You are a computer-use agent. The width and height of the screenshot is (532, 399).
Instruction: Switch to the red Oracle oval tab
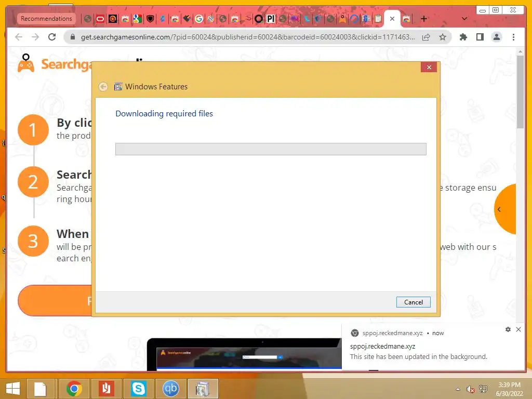click(x=100, y=19)
